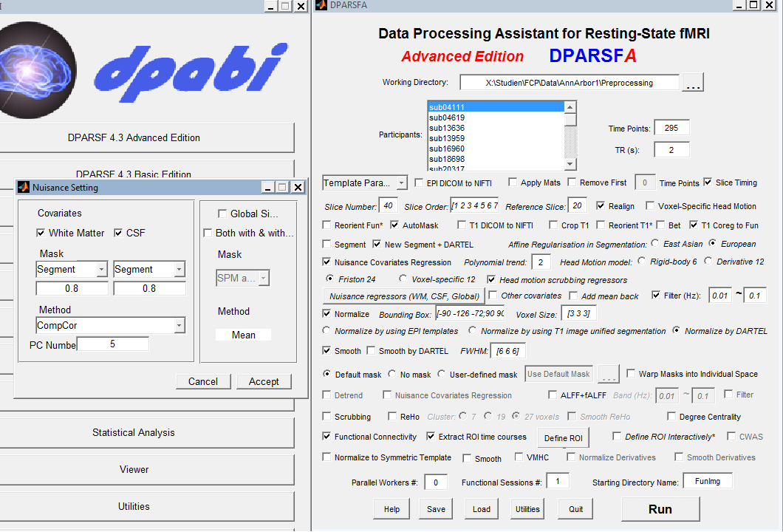This screenshot has width=783, height=532.
Task: Click the Bounding Box field
Action: click(x=470, y=314)
